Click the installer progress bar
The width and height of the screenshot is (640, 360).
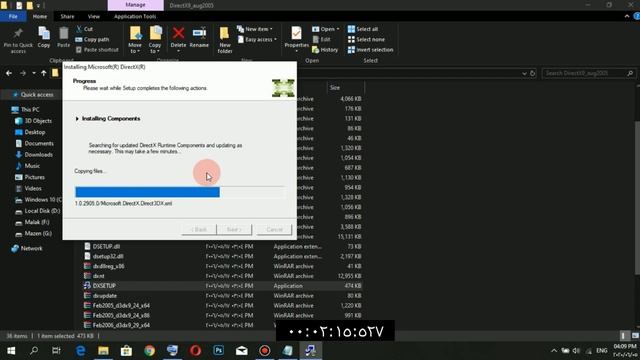pos(180,192)
